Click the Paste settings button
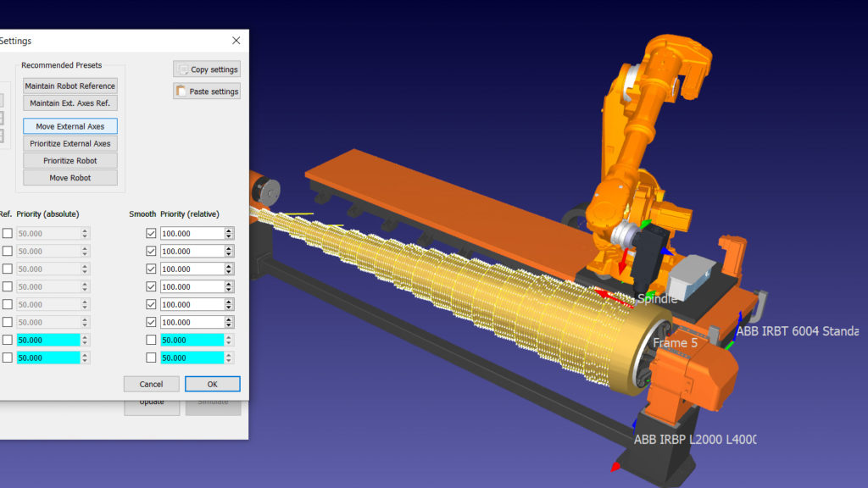This screenshot has width=868, height=488. coord(207,91)
